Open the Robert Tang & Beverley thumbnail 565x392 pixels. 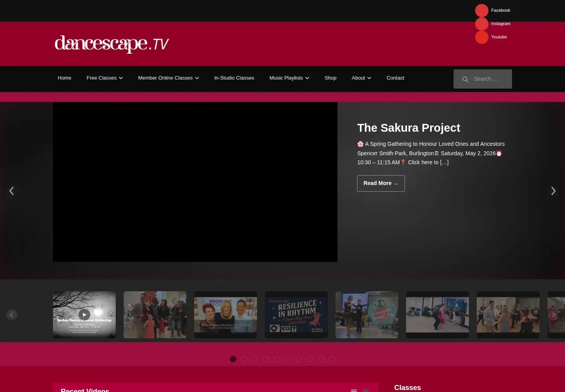pos(226,315)
